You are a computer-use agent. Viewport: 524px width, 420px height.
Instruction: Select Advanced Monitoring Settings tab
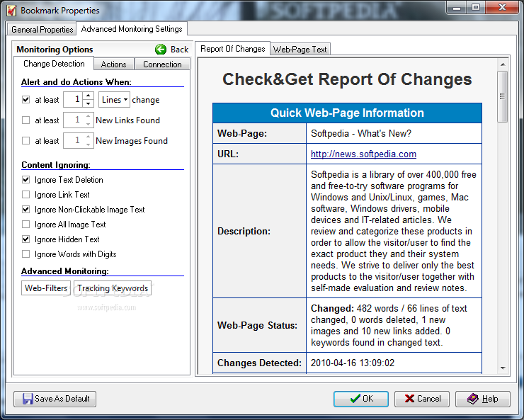132,29
